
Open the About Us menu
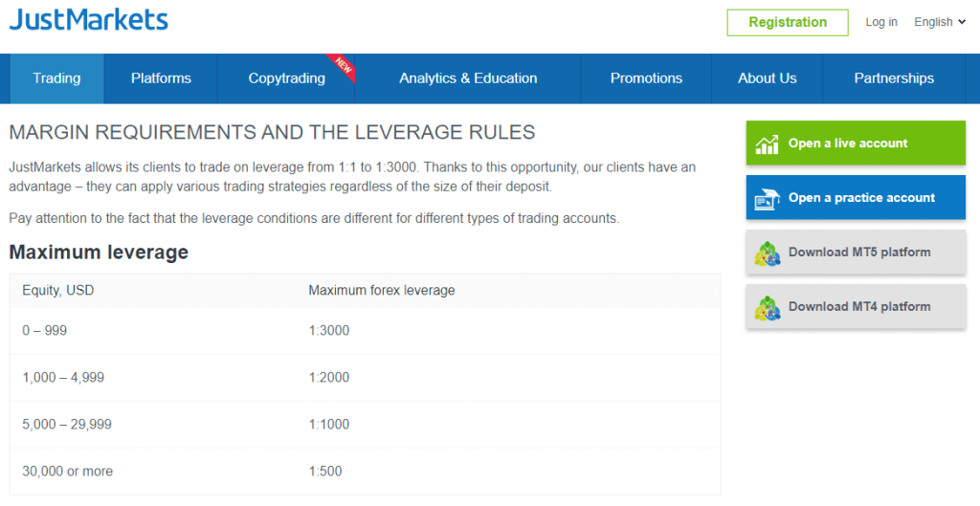(x=767, y=78)
